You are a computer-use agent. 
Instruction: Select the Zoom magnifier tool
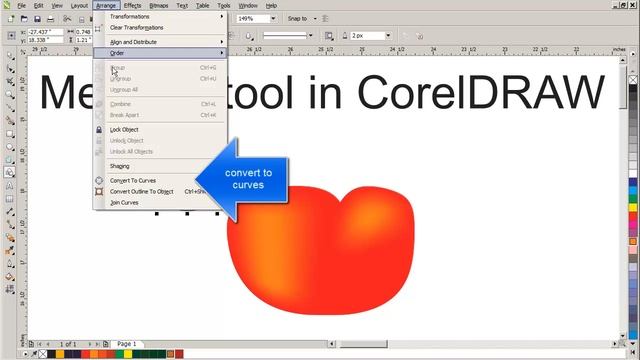pyautogui.click(x=10, y=95)
